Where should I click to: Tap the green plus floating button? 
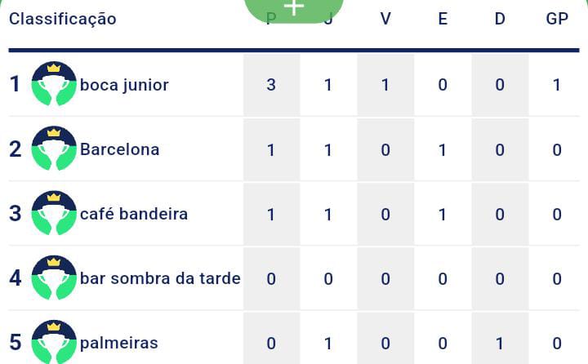(x=294, y=9)
